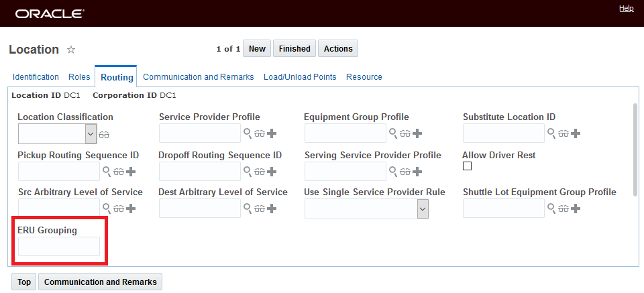Search Service Provider Profile with magnifier icon

click(x=248, y=133)
